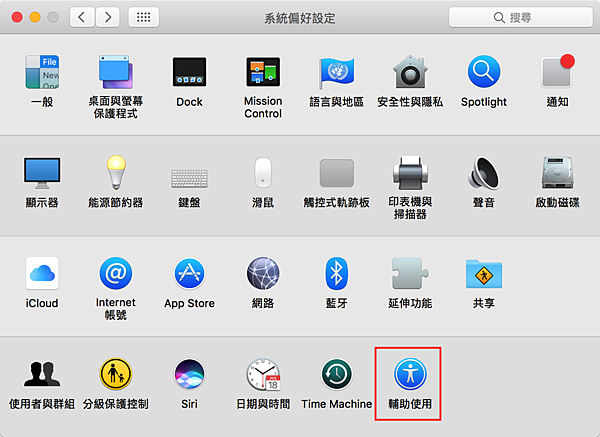Open 共享 (Sharing) folder icon
The width and height of the screenshot is (600, 437).
click(x=484, y=274)
